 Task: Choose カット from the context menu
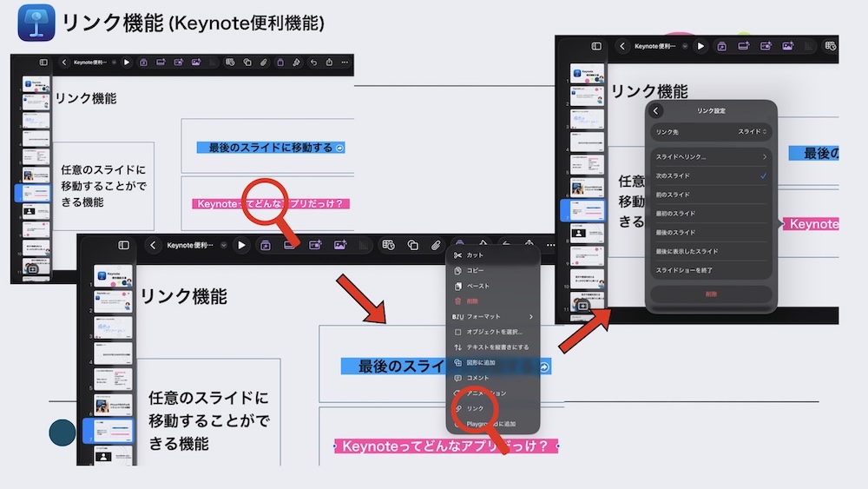point(493,255)
